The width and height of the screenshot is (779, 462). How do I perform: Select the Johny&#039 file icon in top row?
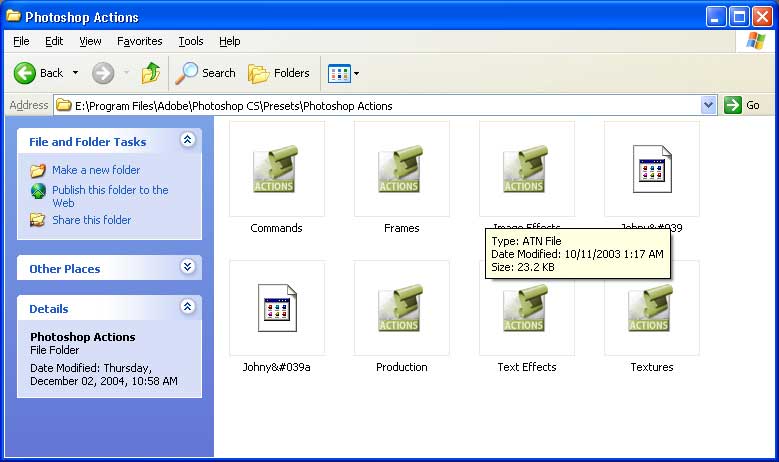[x=652, y=169]
